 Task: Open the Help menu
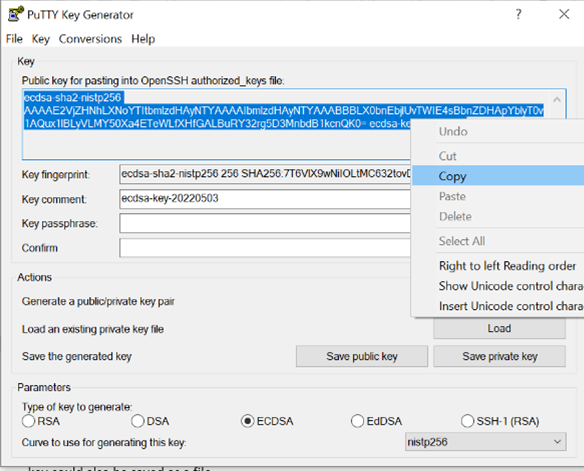[x=143, y=39]
